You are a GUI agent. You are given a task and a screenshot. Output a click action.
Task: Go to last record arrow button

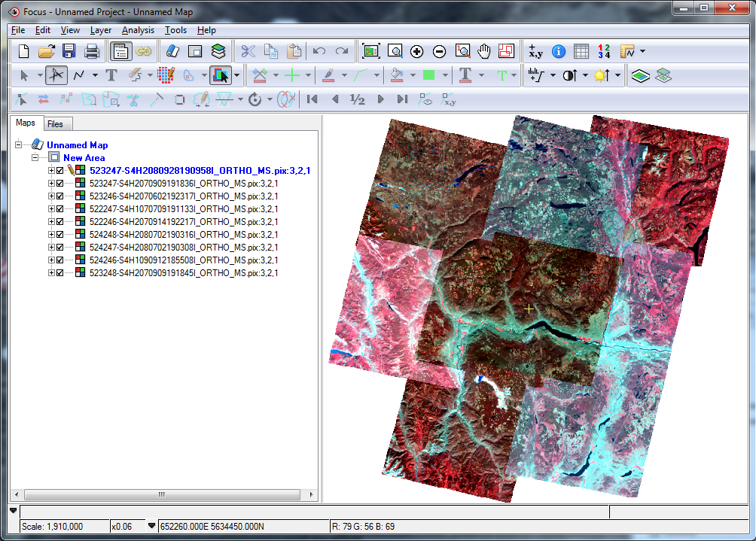[402, 99]
